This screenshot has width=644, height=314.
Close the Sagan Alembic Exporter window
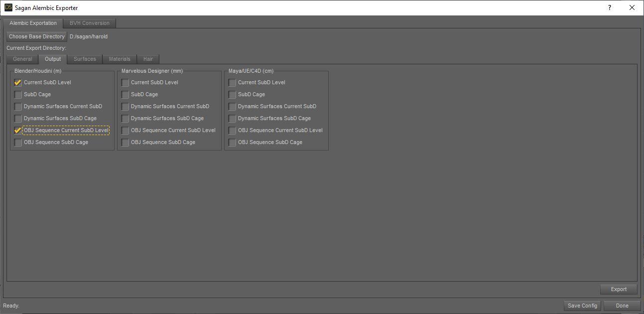point(632,7)
